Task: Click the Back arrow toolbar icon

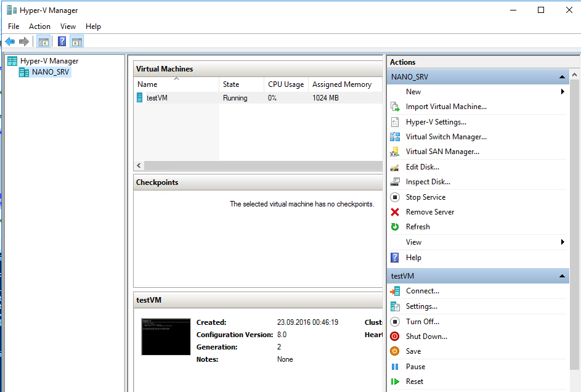Action: [10, 41]
